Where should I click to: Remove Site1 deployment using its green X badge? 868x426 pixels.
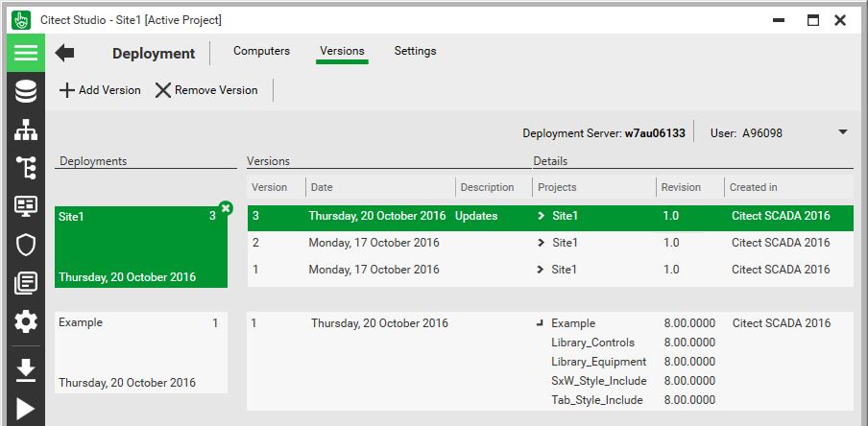click(226, 207)
